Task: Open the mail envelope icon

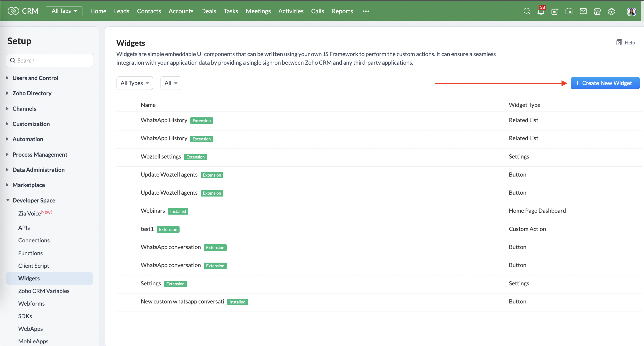Action: point(583,11)
